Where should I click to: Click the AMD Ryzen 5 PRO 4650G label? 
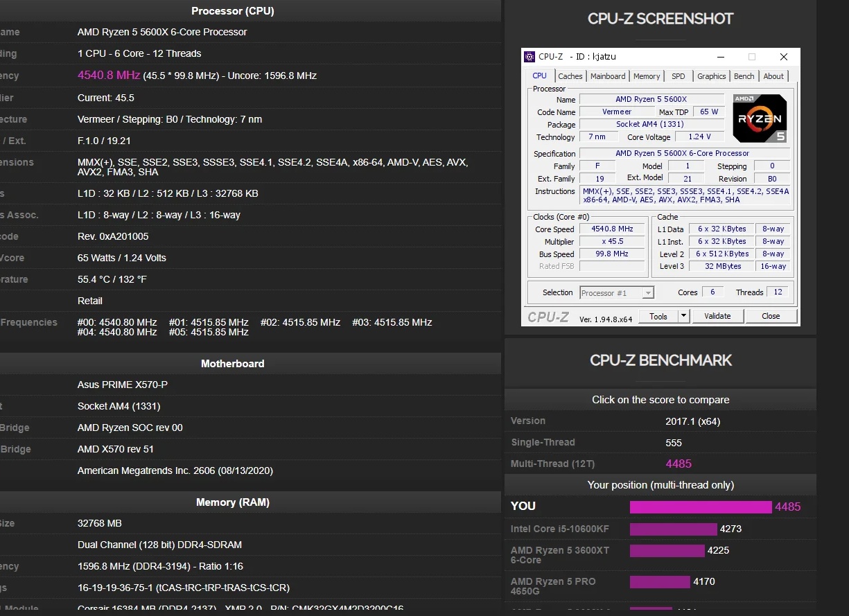pos(553,586)
